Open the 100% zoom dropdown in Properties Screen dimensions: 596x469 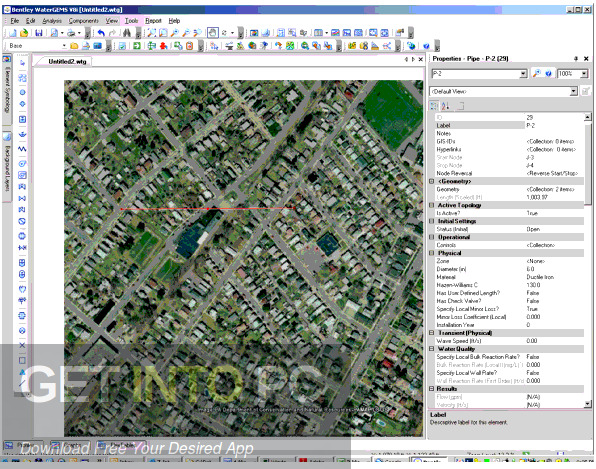click(584, 74)
